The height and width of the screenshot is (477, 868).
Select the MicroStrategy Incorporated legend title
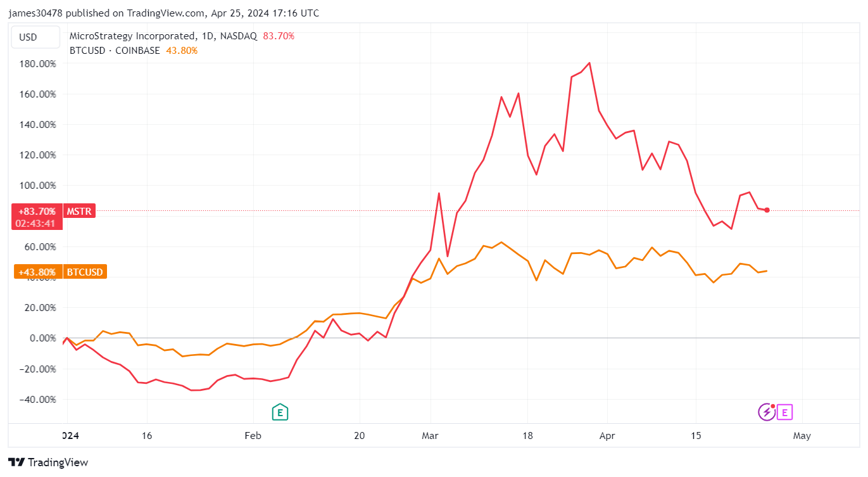tap(163, 36)
